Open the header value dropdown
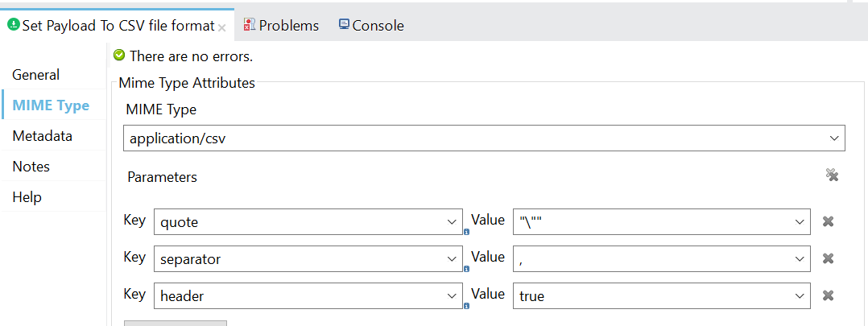 tap(800, 296)
